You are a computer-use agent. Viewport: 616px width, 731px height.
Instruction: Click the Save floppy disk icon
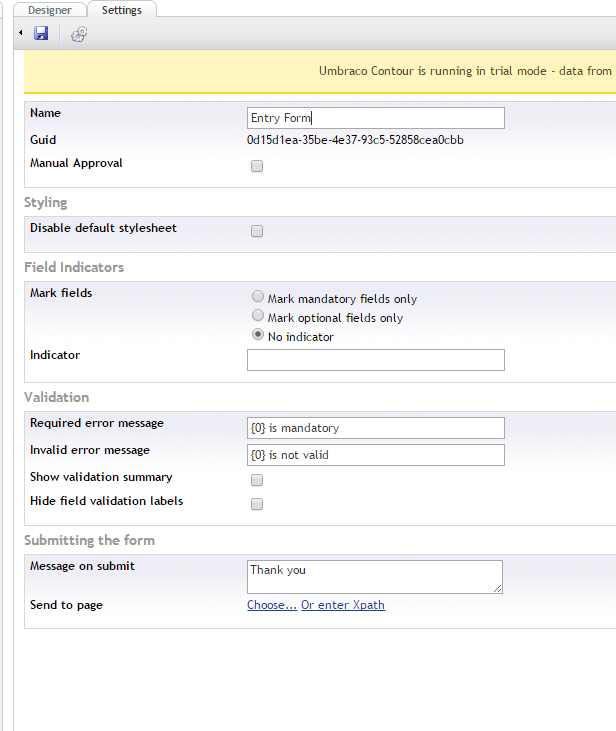tap(41, 33)
